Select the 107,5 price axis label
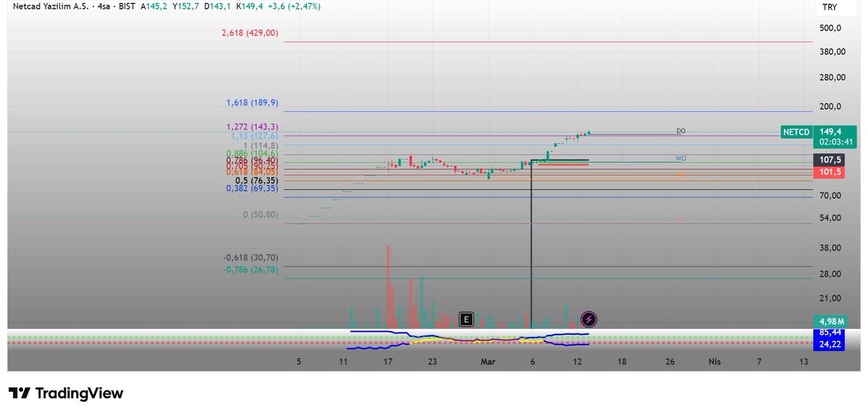This screenshot has width=868, height=415. tap(830, 160)
